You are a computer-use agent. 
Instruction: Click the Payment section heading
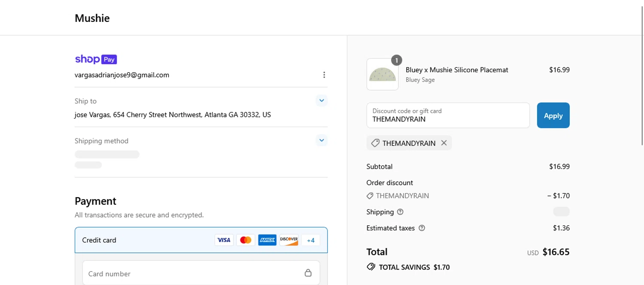(95, 201)
